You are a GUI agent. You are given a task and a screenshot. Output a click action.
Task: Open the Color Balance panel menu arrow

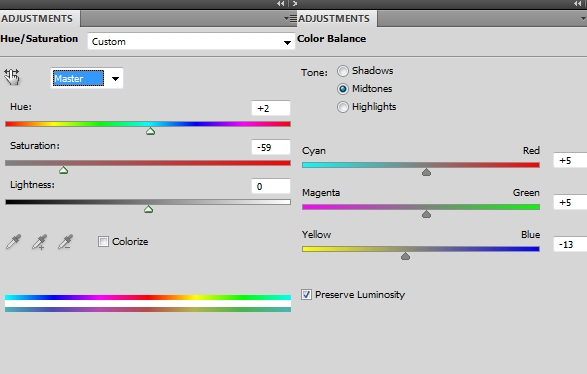[584, 18]
